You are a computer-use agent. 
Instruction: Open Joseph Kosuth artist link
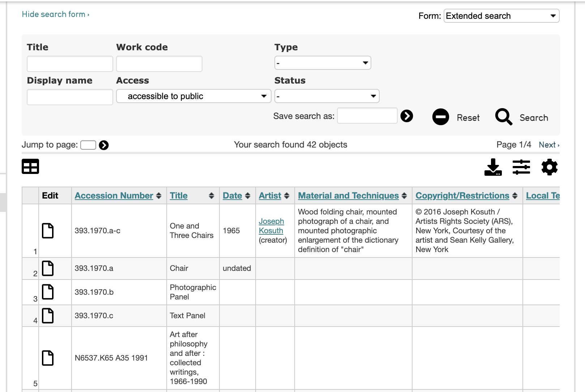coord(271,226)
